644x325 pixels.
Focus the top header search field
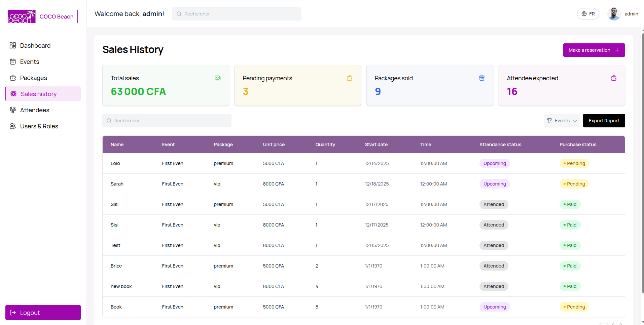237,14
